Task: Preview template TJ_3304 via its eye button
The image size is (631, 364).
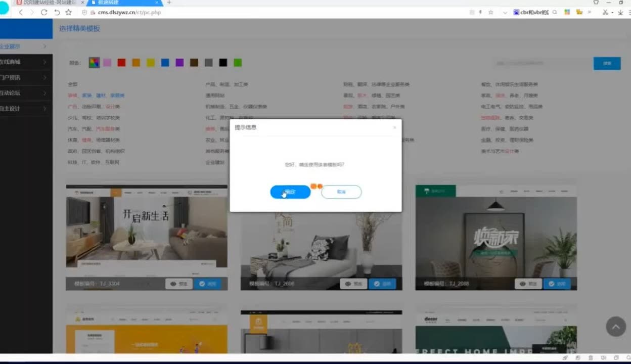Action: pos(178,284)
